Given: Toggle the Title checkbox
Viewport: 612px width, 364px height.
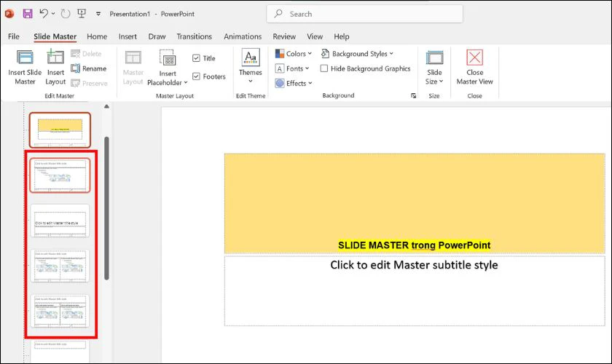Looking at the screenshot, I should click(196, 58).
